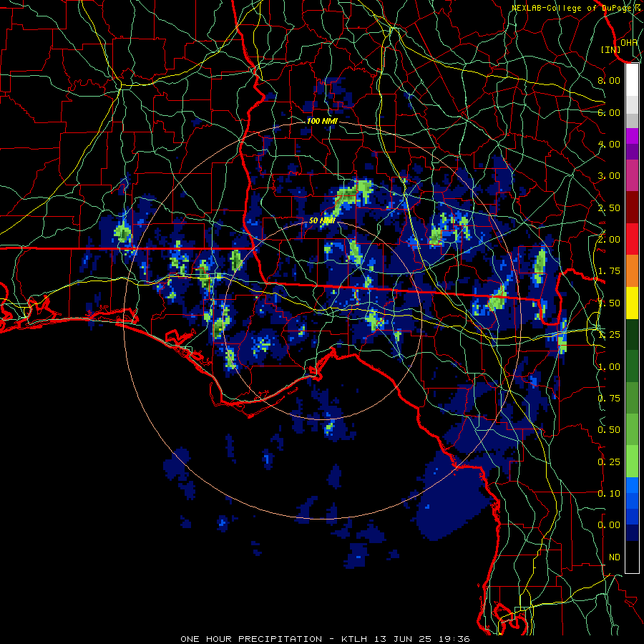This screenshot has width=644, height=644.
Task: Select the white swatch atop the legend
Action: tap(632, 79)
